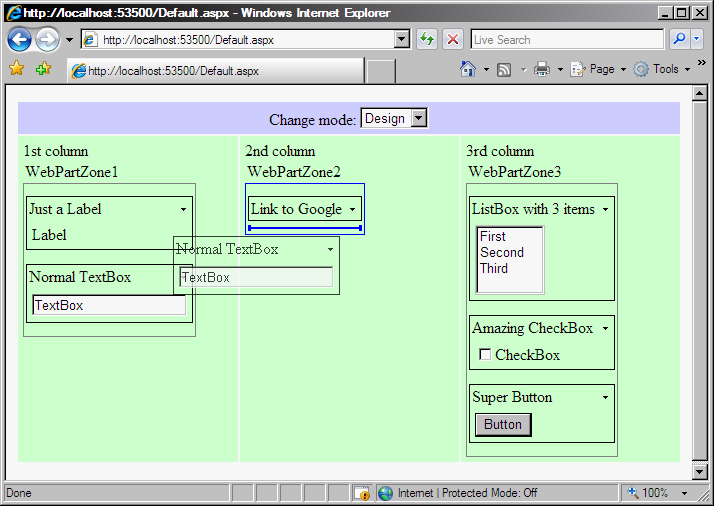This screenshot has width=714, height=506.
Task: Open the Amazing CheckBox web part menu
Action: pyautogui.click(x=605, y=328)
